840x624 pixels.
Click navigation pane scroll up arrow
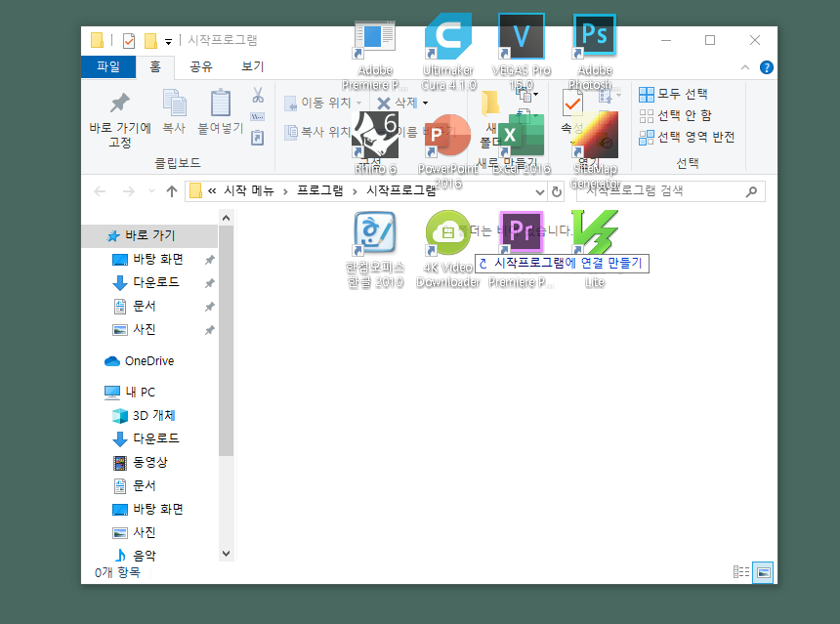point(226,218)
